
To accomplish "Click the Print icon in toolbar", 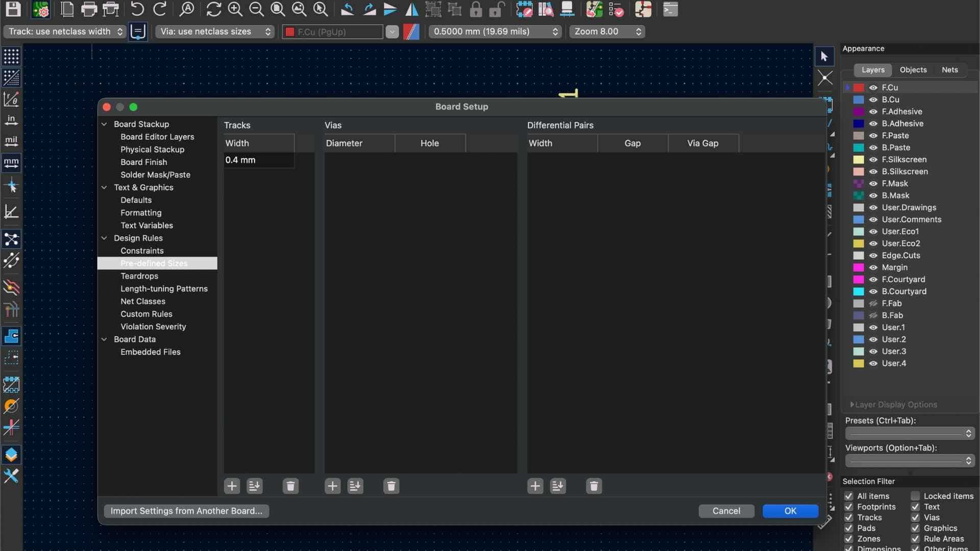I will tap(89, 9).
